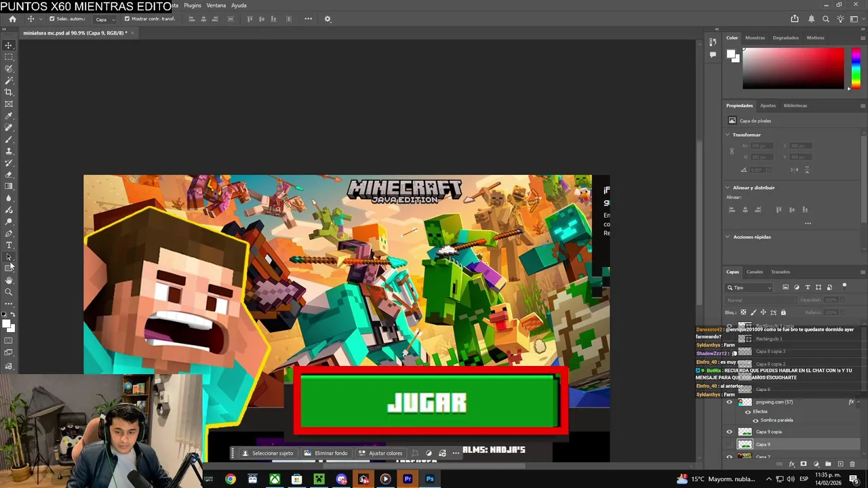Open the Degradados tab

(x=785, y=38)
